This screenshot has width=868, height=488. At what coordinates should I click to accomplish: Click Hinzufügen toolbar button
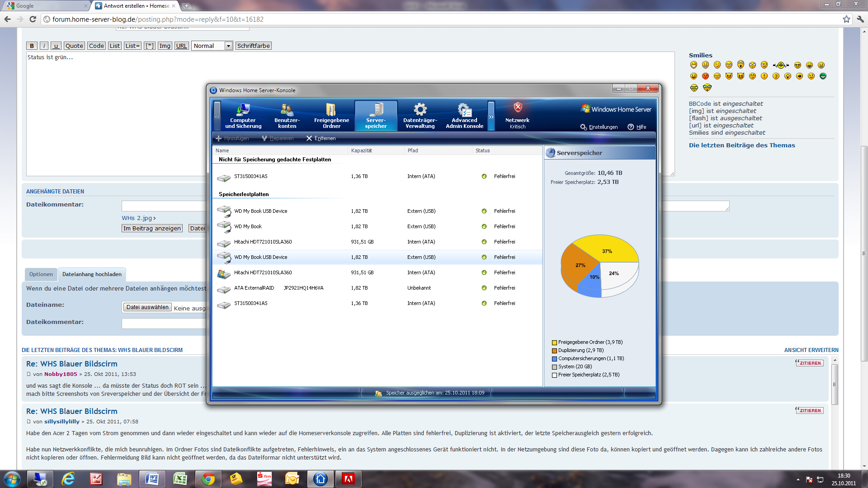(232, 138)
